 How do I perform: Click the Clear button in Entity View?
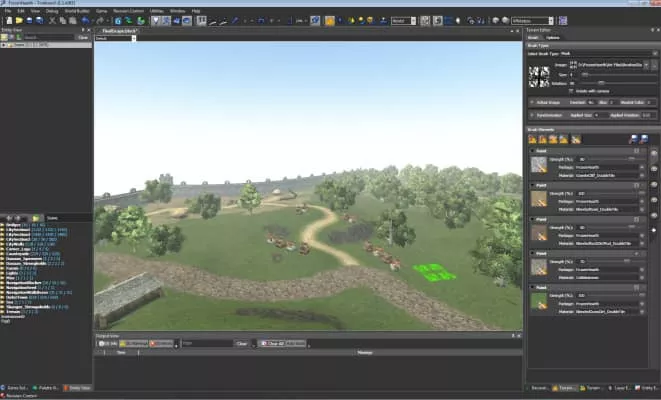tap(83, 37)
